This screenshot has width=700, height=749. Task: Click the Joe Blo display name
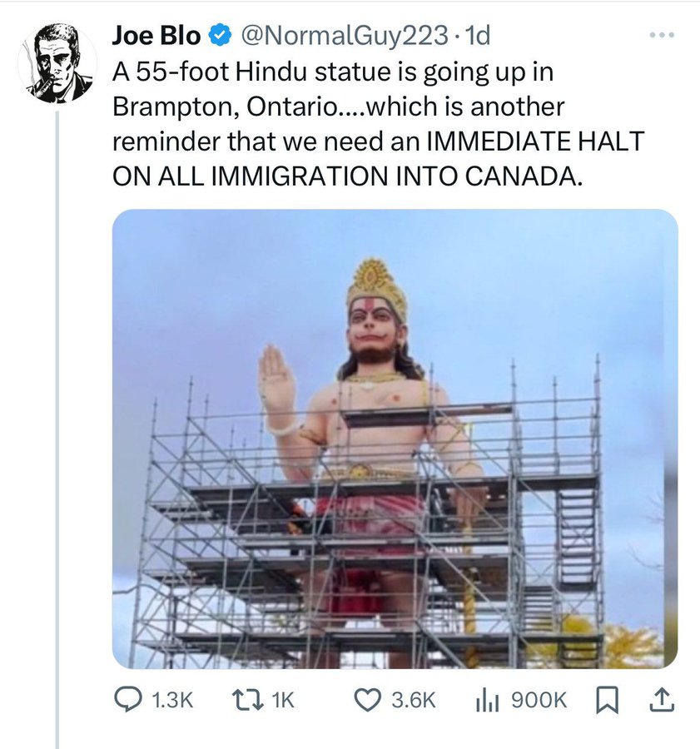pos(156,36)
